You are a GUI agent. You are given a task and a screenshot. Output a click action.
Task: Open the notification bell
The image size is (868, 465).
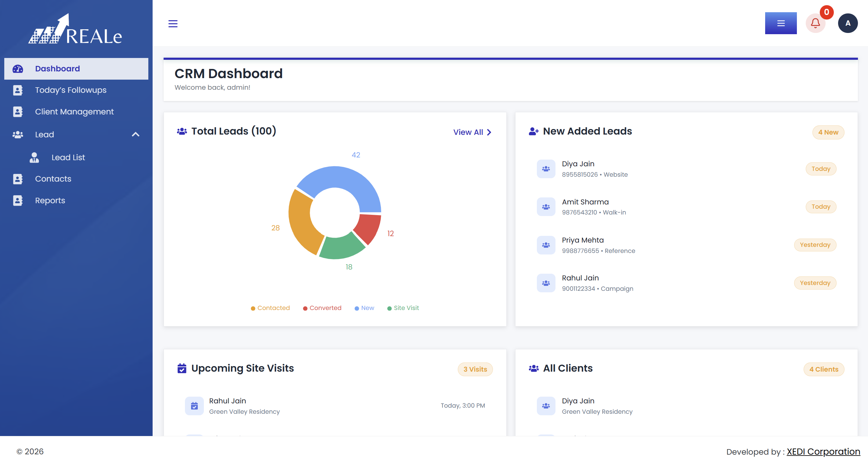[815, 23]
